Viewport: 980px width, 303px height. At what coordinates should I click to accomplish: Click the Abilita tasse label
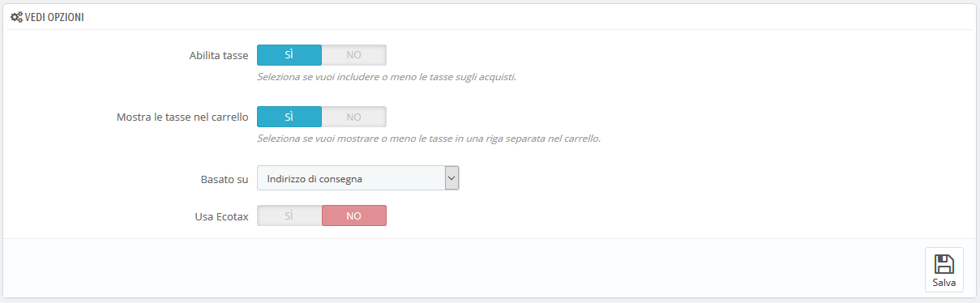pyautogui.click(x=218, y=56)
